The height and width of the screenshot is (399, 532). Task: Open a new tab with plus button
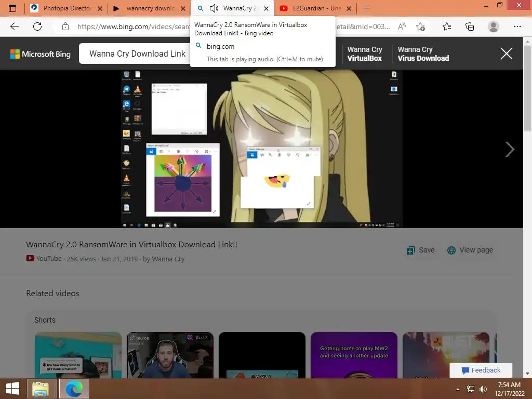[366, 8]
